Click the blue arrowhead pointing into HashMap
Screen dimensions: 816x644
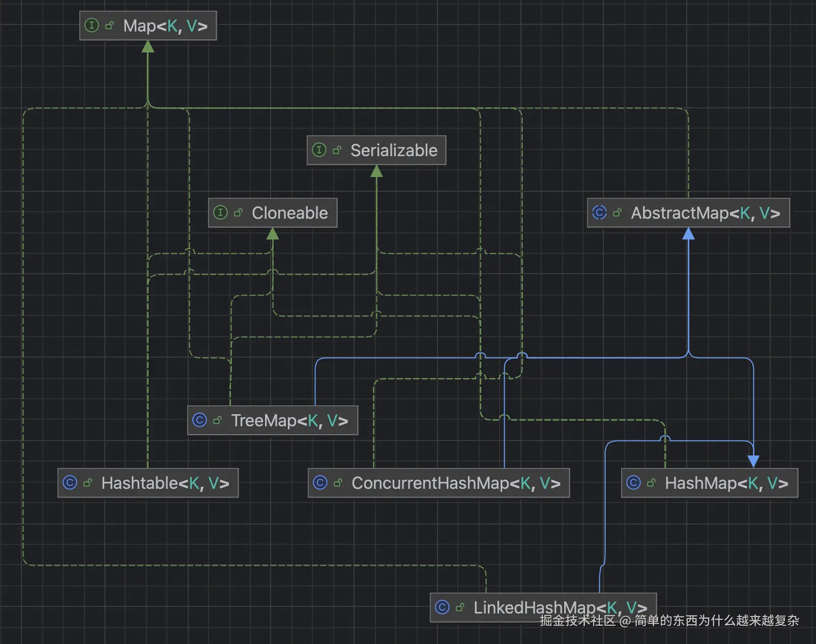pyautogui.click(x=753, y=461)
